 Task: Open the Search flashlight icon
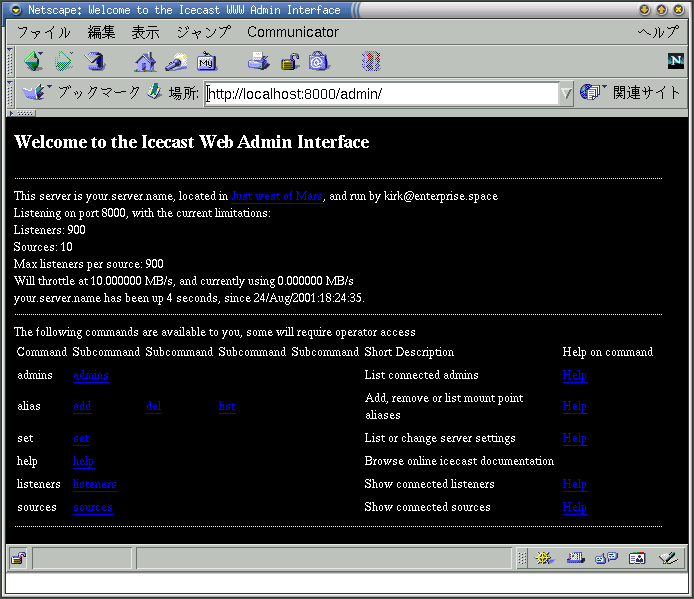[x=176, y=62]
